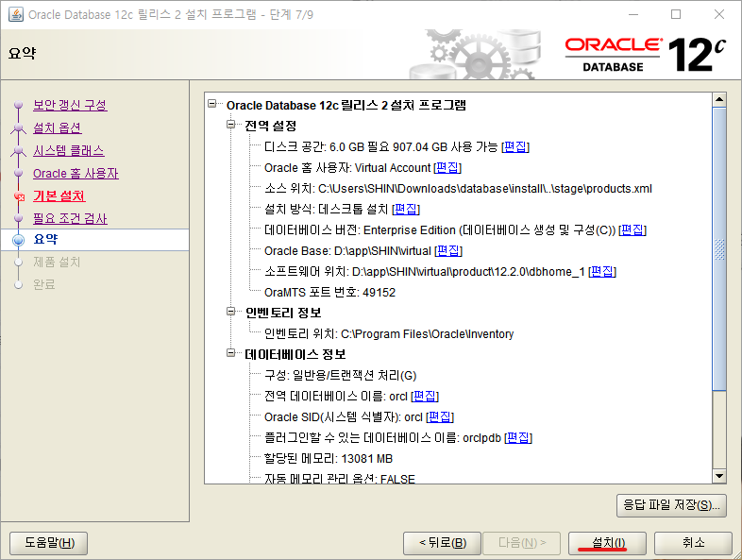Click the 요약 step marker icon in sidebar
The image size is (742, 560).
click(19, 240)
